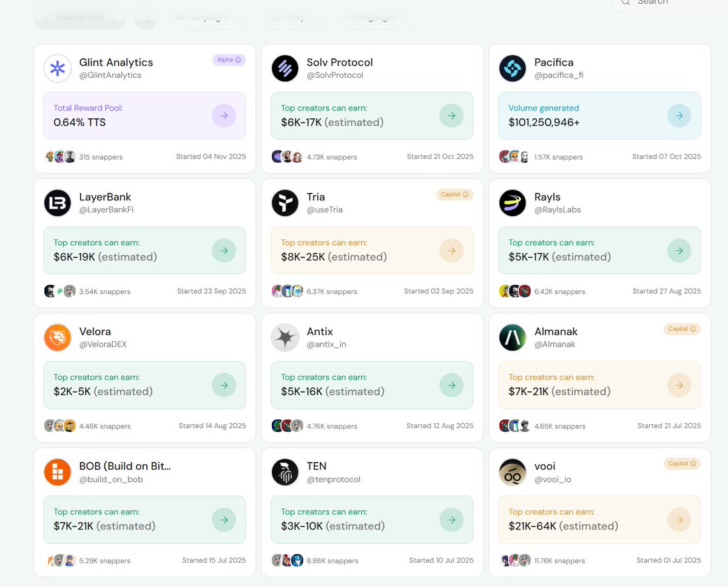Open the @RaylsLabs handle link
728x587 pixels.
click(x=558, y=210)
